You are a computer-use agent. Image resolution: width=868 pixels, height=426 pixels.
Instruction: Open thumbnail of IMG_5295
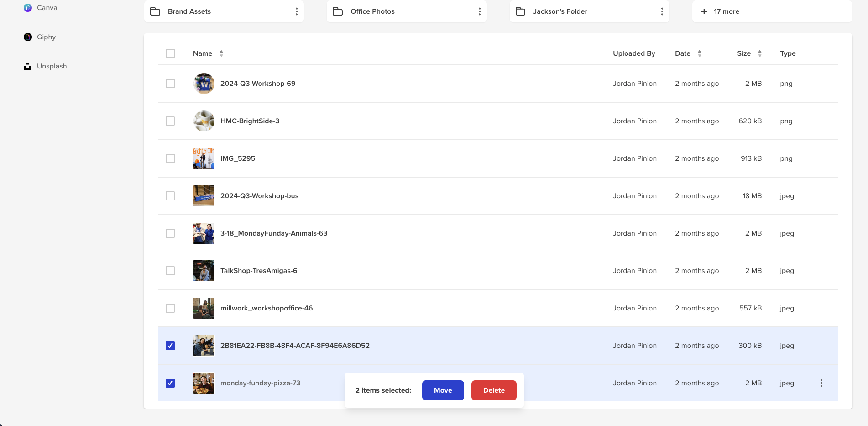pyautogui.click(x=204, y=158)
